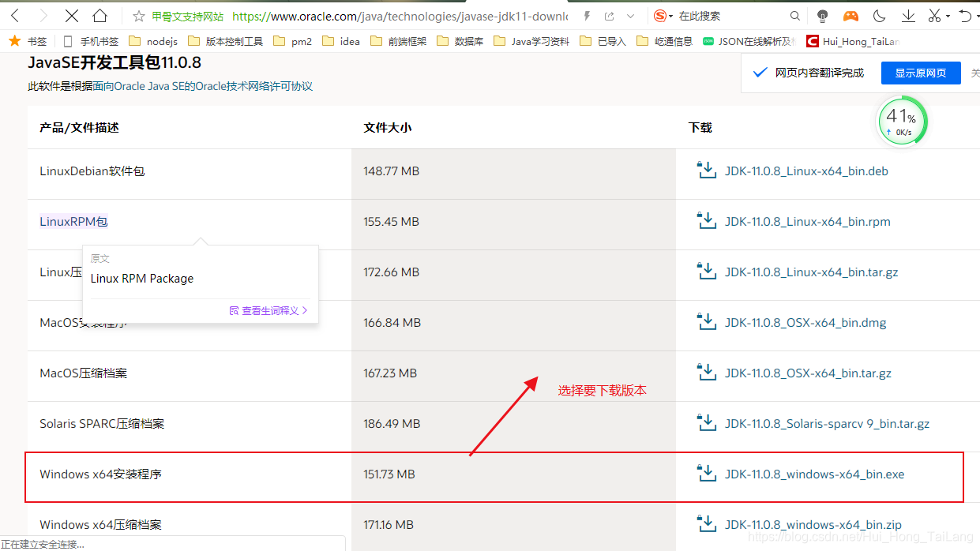Click the MacOS压缩档案 description
Image resolution: width=980 pixels, height=551 pixels.
point(84,373)
